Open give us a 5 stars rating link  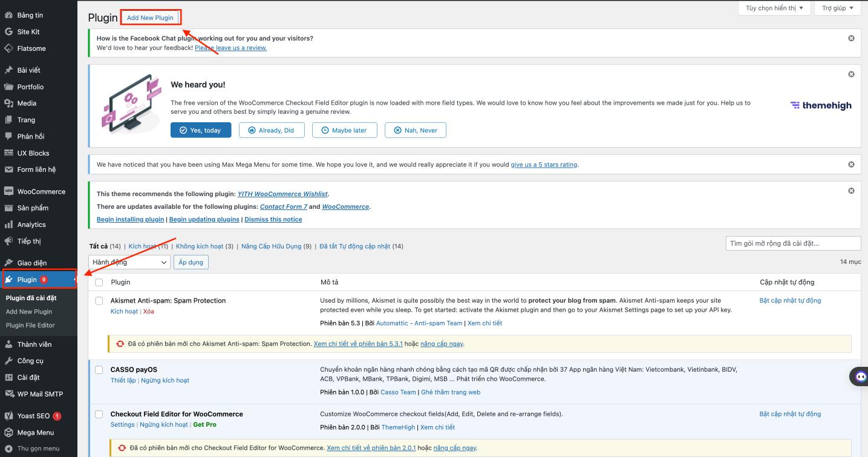(544, 164)
